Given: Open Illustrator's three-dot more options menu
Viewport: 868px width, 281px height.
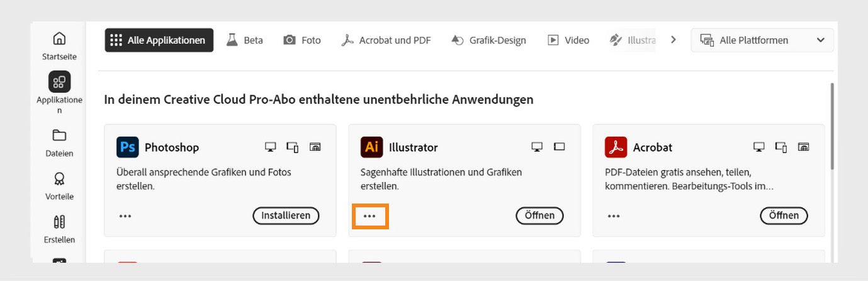Looking at the screenshot, I should (x=369, y=216).
